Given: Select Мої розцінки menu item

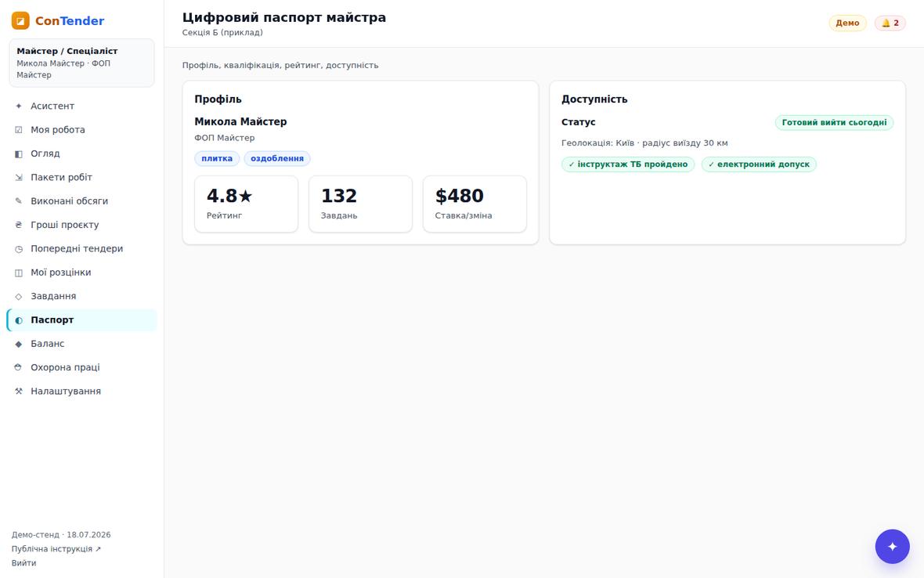Looking at the screenshot, I should tap(82, 273).
